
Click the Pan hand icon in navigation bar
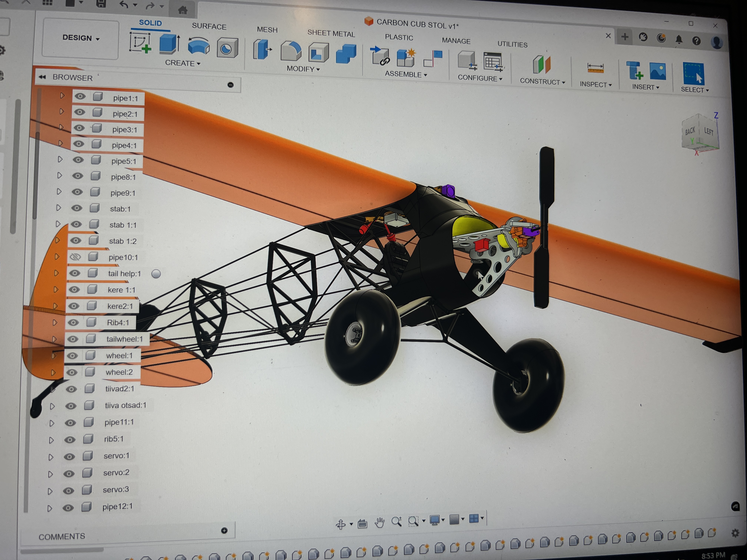tap(380, 523)
